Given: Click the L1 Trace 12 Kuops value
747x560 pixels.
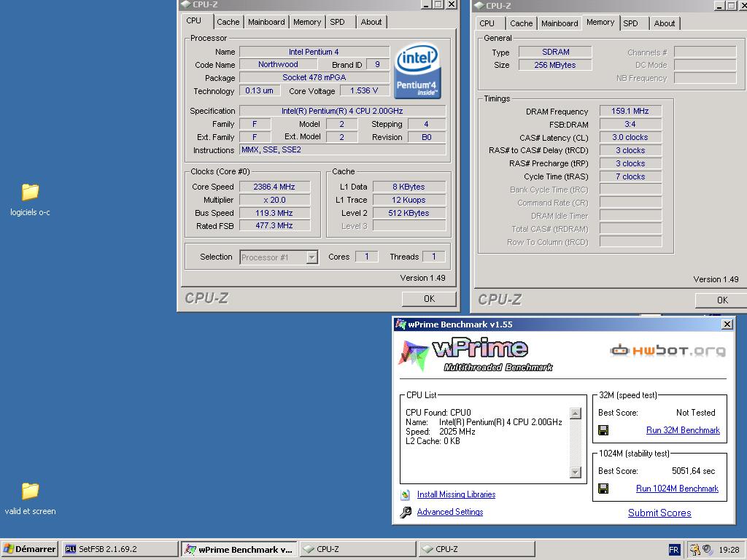Looking at the screenshot, I should [409, 200].
